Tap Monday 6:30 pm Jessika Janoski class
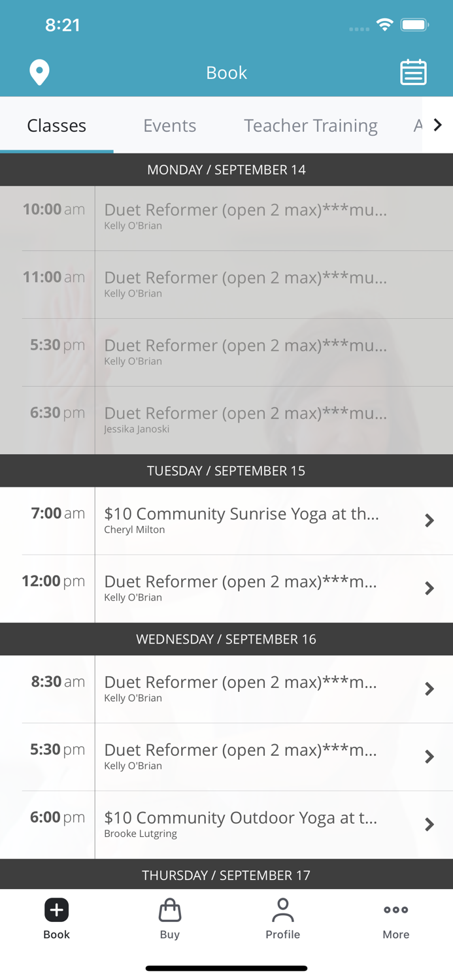 tap(245, 420)
